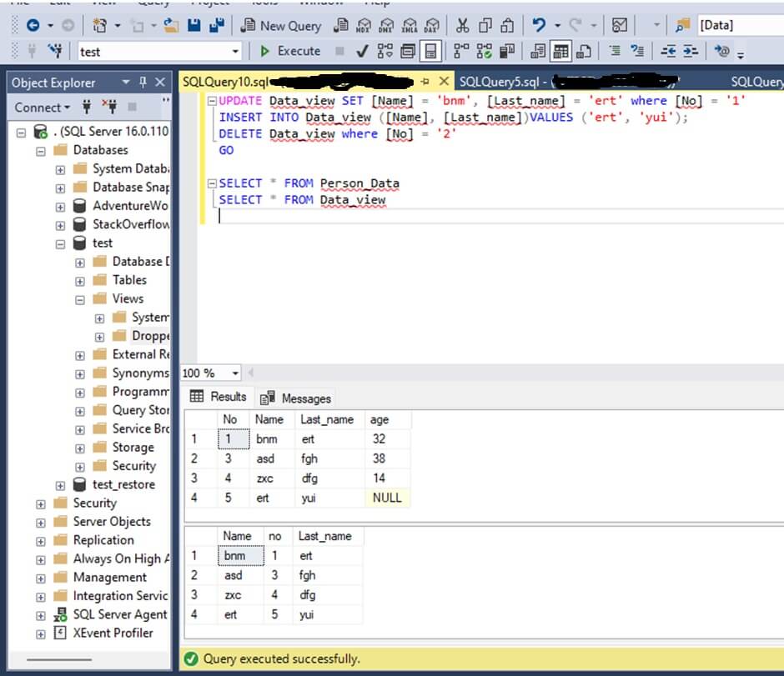Click the Open File folder icon
The height and width of the screenshot is (676, 784).
[172, 25]
